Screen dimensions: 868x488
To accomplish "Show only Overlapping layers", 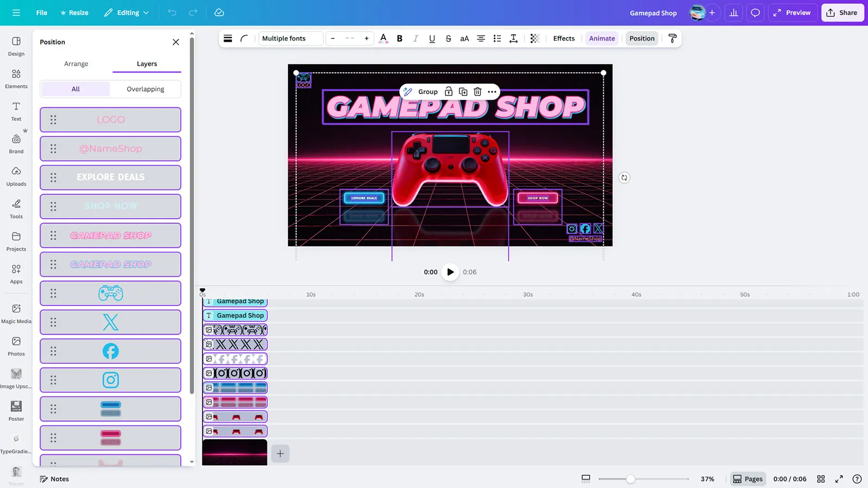I will (x=145, y=89).
